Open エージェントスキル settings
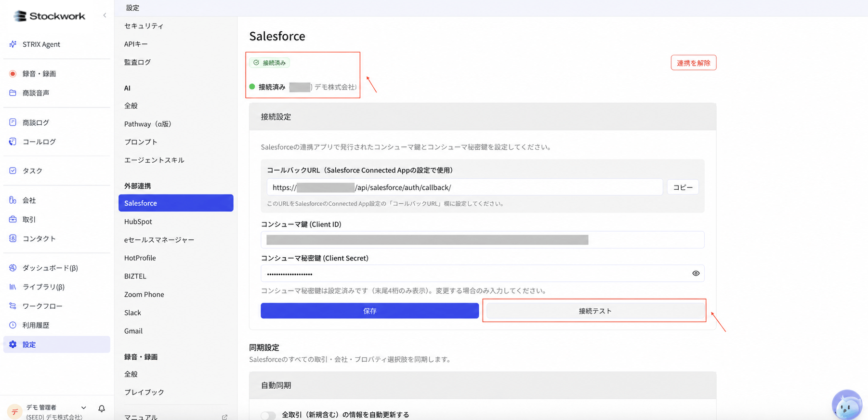The height and width of the screenshot is (420, 868). pyautogui.click(x=154, y=160)
